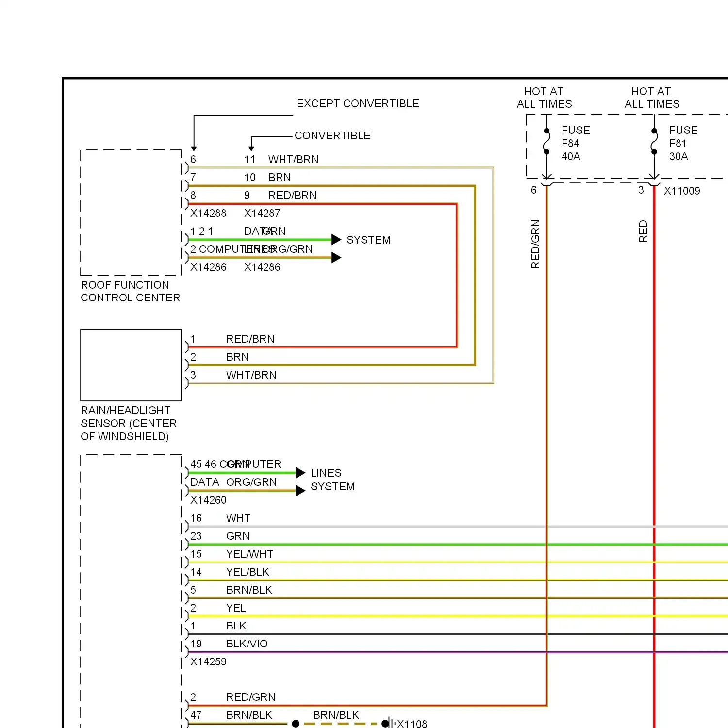Screen dimensions: 728x728
Task: Click BLK label at pin 1
Action: coord(236,626)
